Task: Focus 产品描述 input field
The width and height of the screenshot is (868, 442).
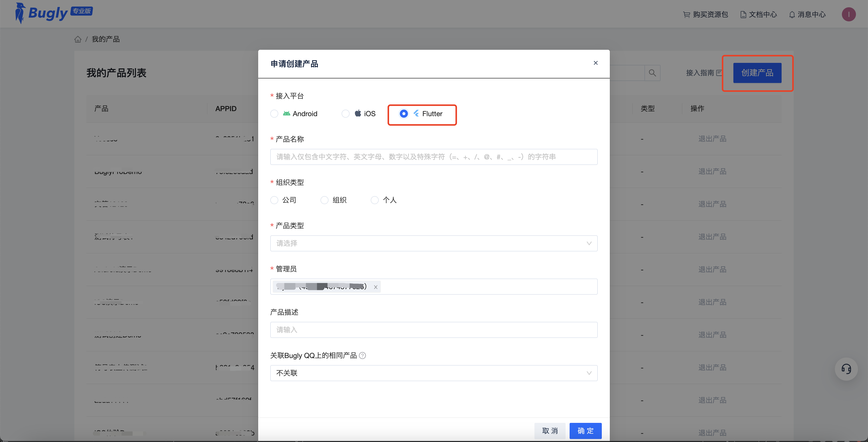Action: point(434,330)
